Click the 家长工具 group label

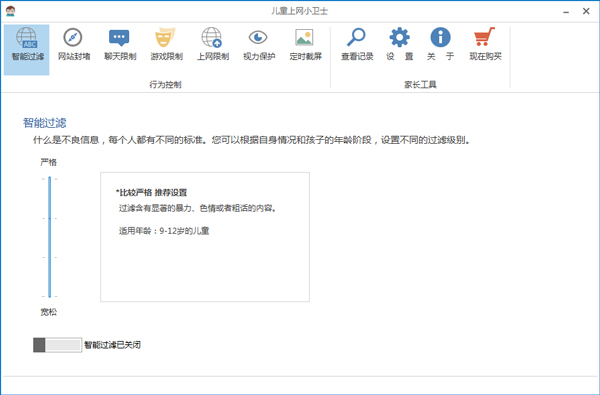coord(420,85)
